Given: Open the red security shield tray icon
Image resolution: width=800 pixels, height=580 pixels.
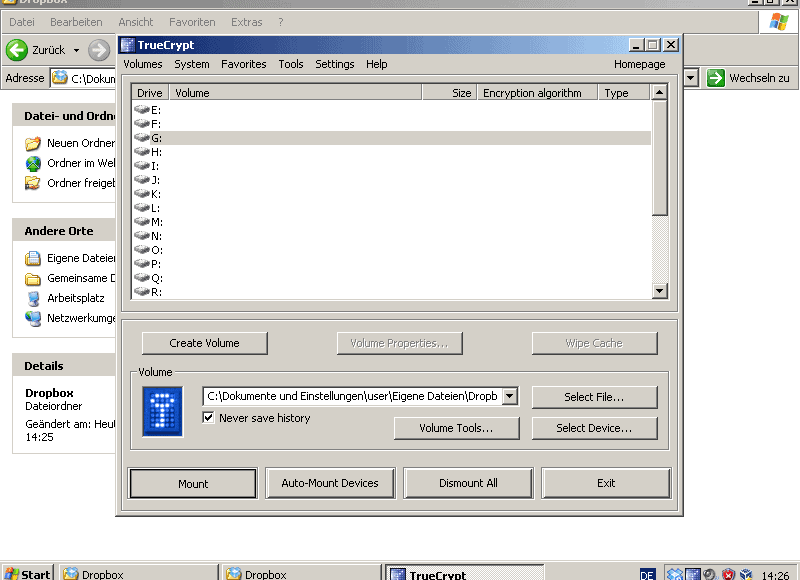Looking at the screenshot, I should click(x=728, y=574).
